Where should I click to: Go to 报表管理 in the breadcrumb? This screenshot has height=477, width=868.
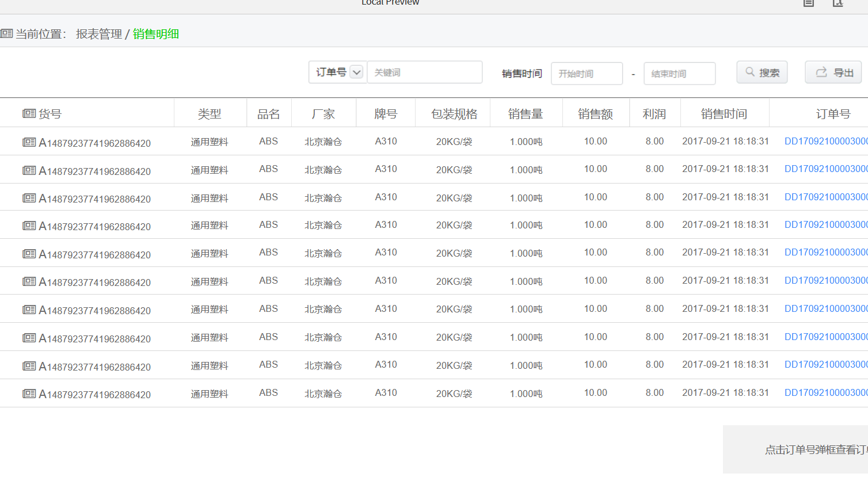[x=99, y=34]
